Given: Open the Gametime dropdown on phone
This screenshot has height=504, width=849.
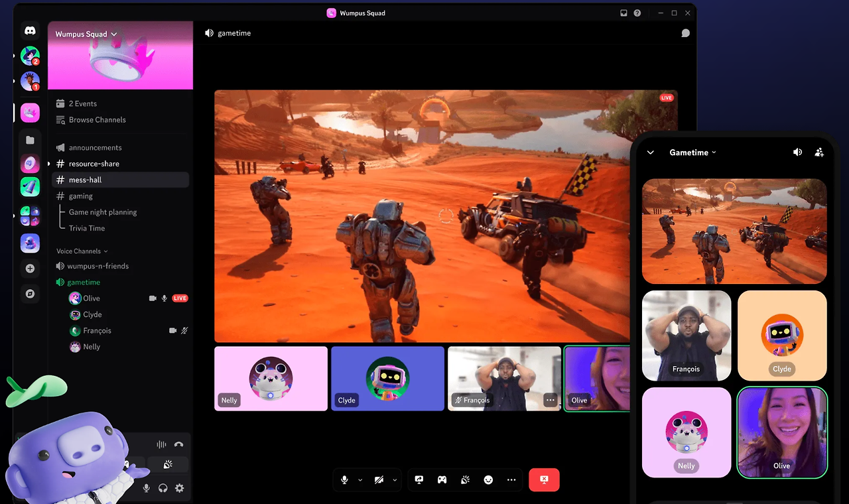Looking at the screenshot, I should (x=693, y=153).
